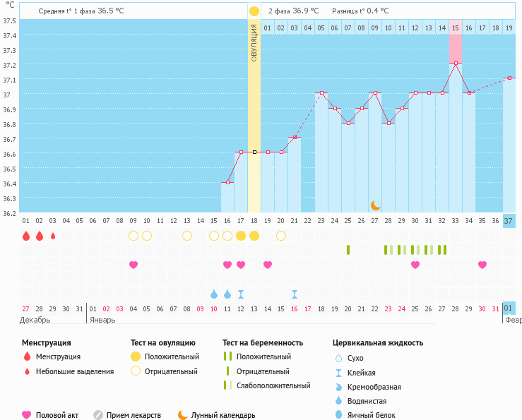The height and width of the screenshot is (420, 522).
Task: Click the small spotting drop on day 03
Action: tap(53, 236)
